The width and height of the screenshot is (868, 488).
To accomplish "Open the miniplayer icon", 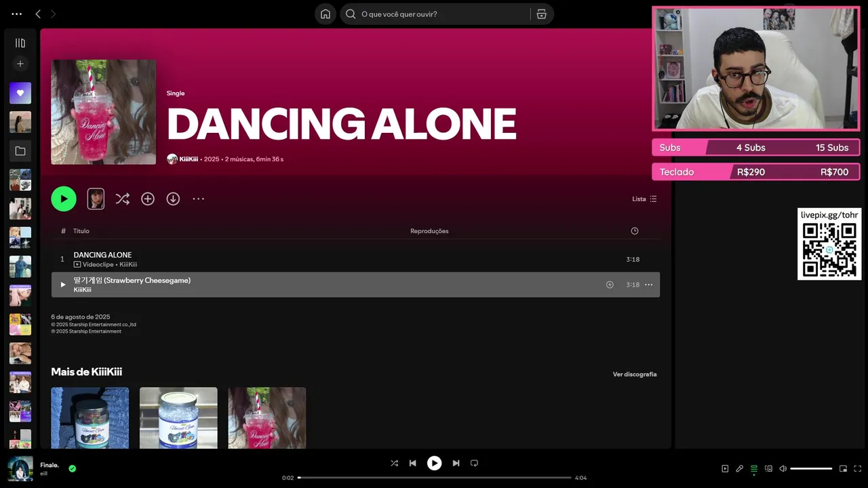I will pos(843,468).
